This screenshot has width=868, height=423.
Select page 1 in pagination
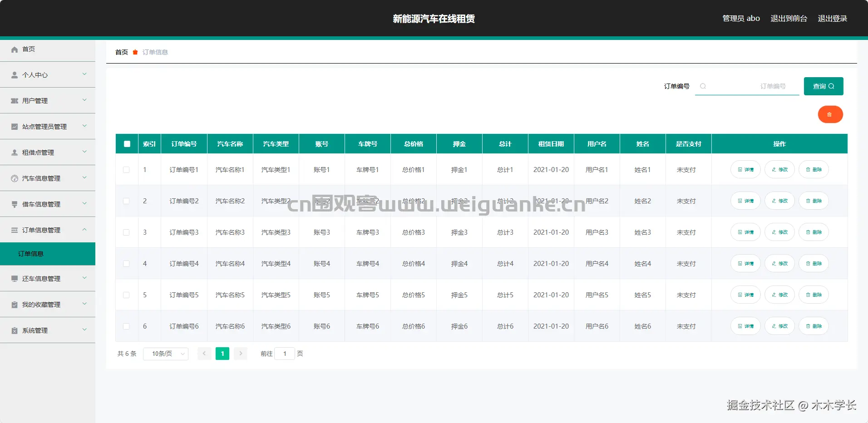(222, 354)
